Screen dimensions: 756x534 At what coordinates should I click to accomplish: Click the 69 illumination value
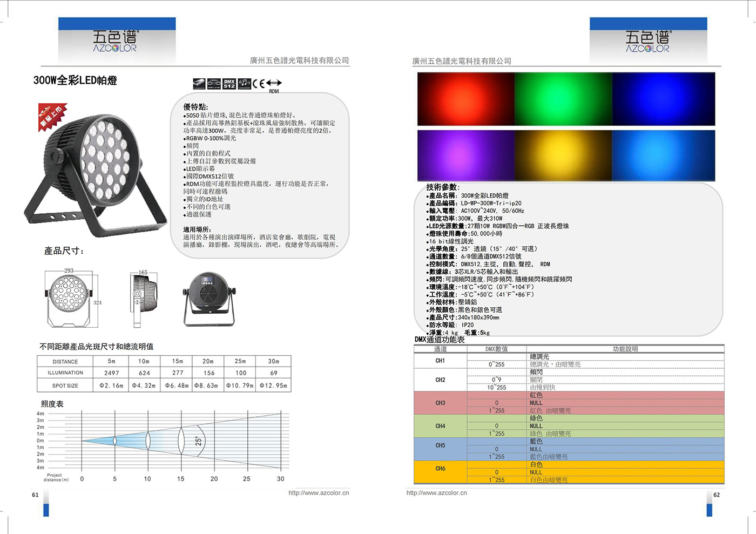[x=274, y=373]
